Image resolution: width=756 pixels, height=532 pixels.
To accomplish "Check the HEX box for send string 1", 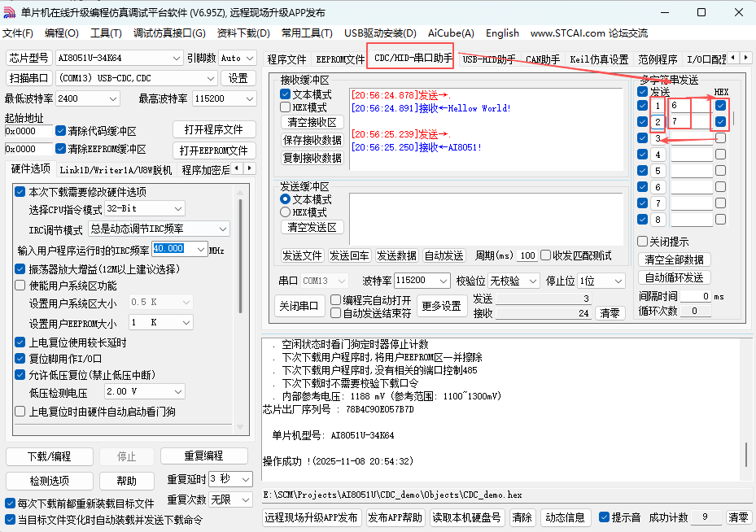I will 721,105.
